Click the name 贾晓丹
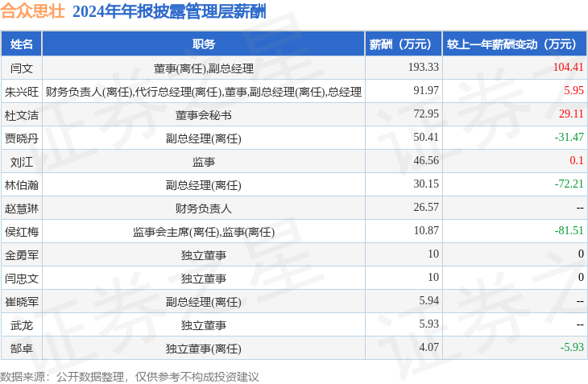This screenshot has width=588, height=384. [x=22, y=138]
